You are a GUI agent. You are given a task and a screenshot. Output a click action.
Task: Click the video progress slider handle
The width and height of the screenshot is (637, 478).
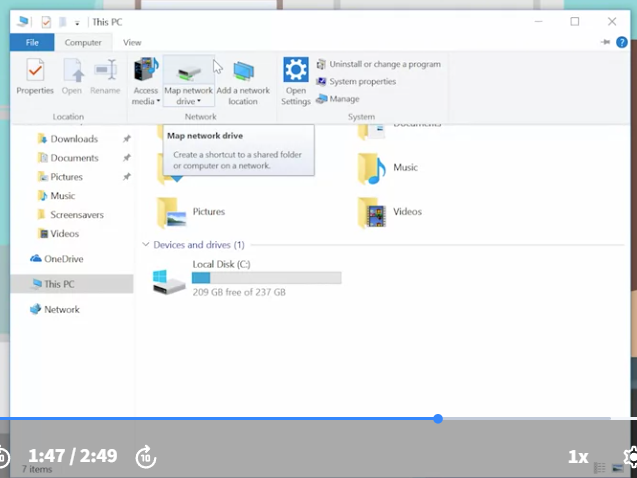pos(438,419)
